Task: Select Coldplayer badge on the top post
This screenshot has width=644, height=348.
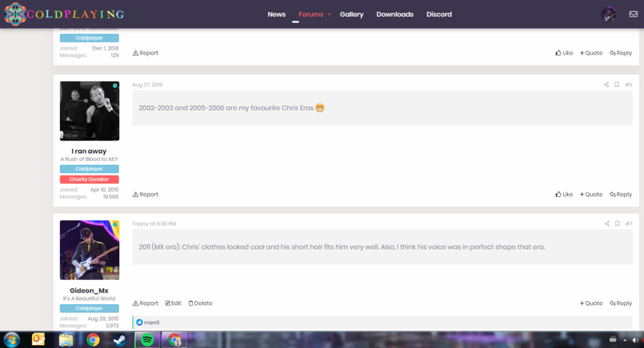Action: (89, 38)
